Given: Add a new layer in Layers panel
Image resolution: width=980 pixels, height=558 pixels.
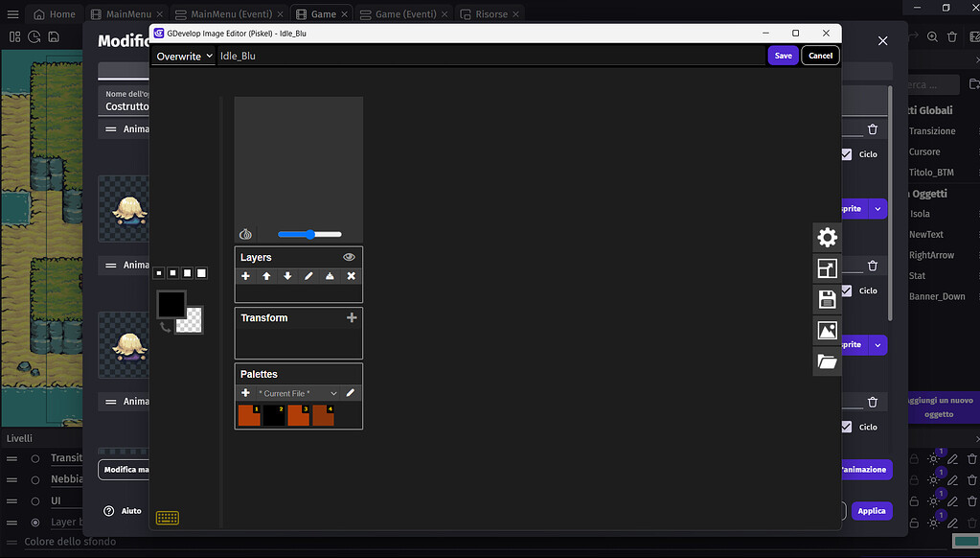Looking at the screenshot, I should point(245,276).
